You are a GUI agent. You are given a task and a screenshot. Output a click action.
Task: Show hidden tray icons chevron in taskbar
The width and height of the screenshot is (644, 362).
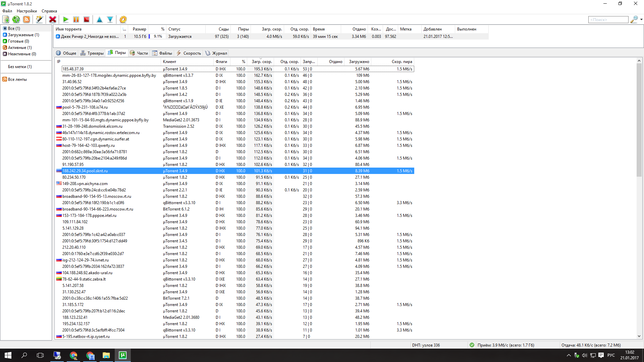[569, 355]
